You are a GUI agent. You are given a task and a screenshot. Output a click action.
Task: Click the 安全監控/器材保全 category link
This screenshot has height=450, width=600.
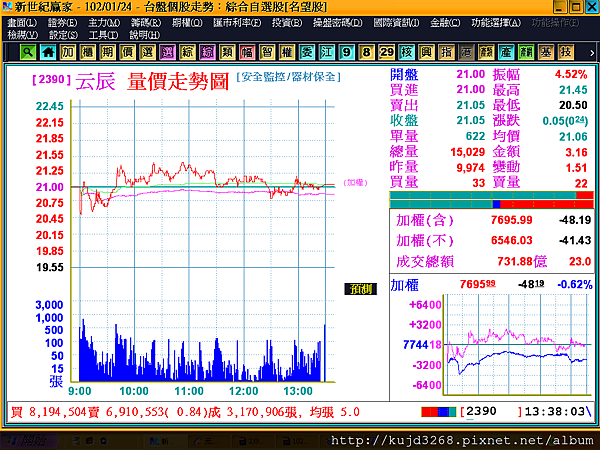point(289,77)
